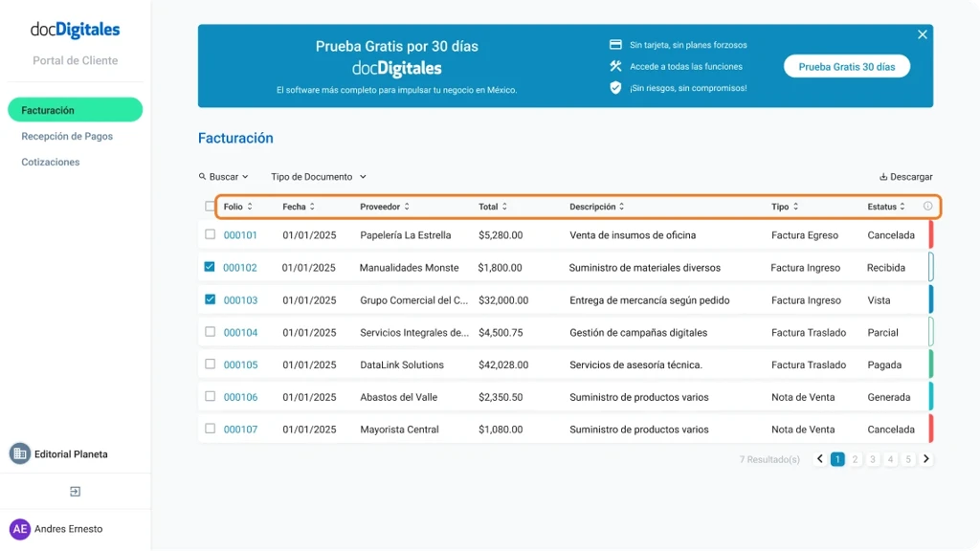This screenshot has width=980, height=551.
Task: Switch to Recepción de Pagos section
Action: click(67, 136)
